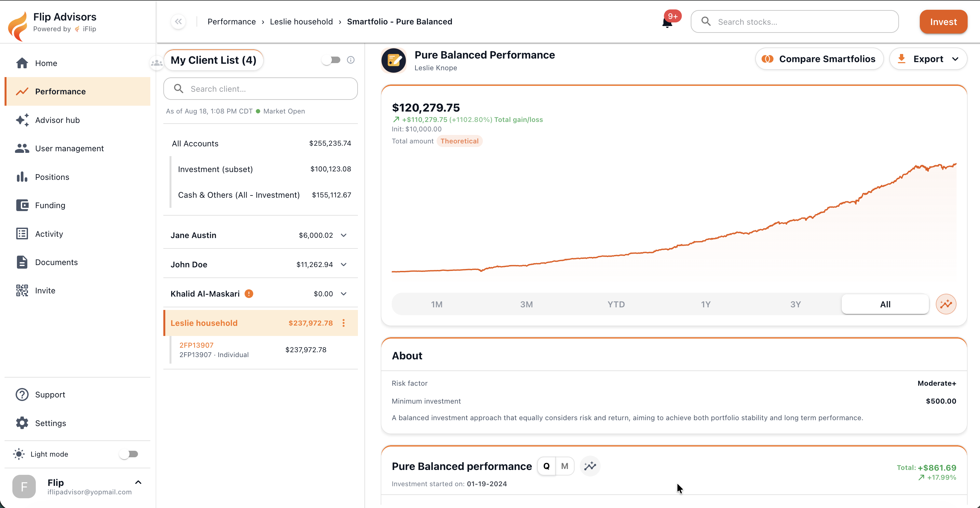Select All Accounts row
The image size is (980, 508).
[261, 143]
